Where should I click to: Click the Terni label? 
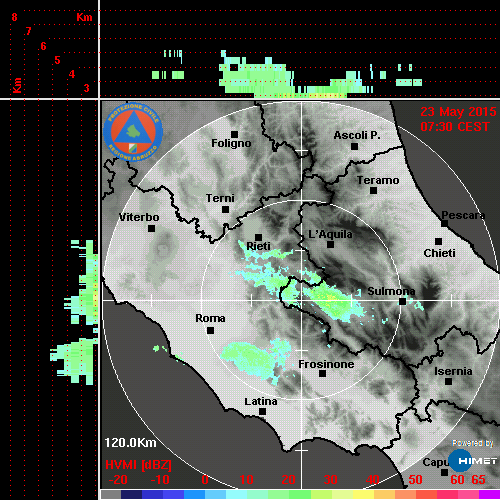click(220, 198)
